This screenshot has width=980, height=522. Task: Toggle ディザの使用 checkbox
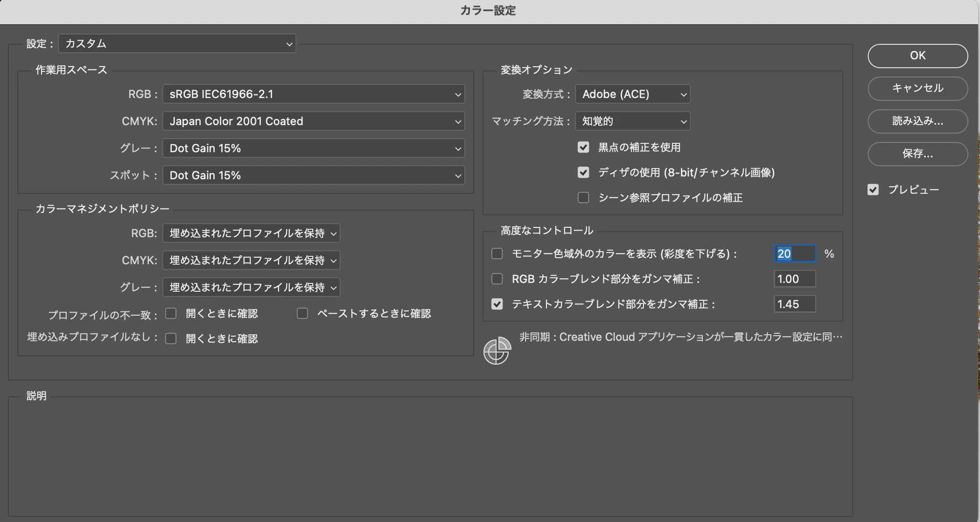[583, 173]
